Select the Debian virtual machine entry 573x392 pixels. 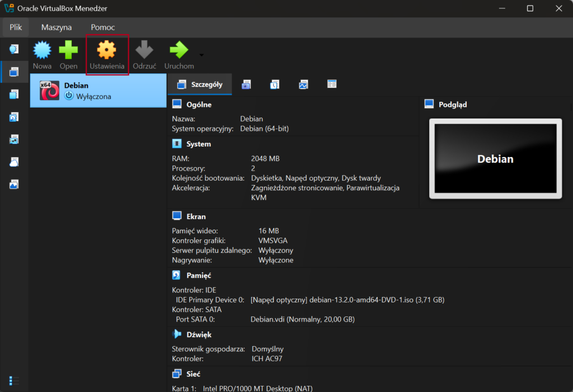point(98,91)
